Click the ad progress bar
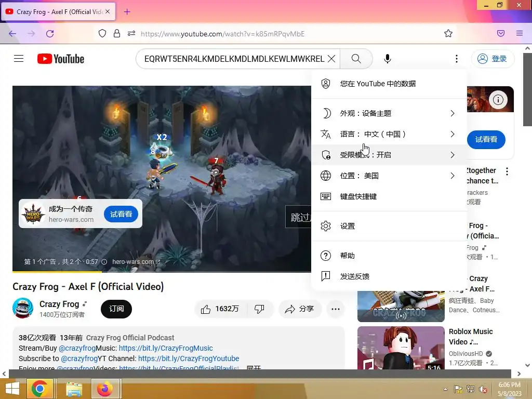 [x=162, y=271]
